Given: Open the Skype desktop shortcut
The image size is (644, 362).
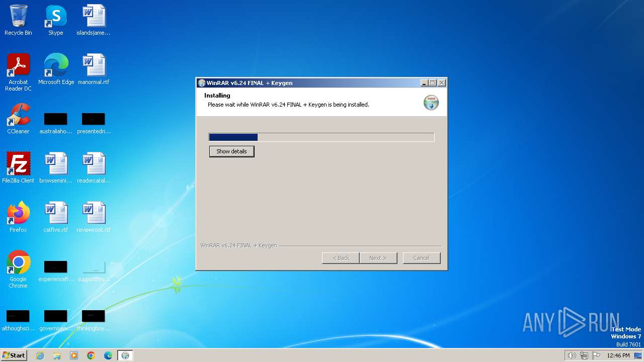Looking at the screenshot, I should pos(56,20).
